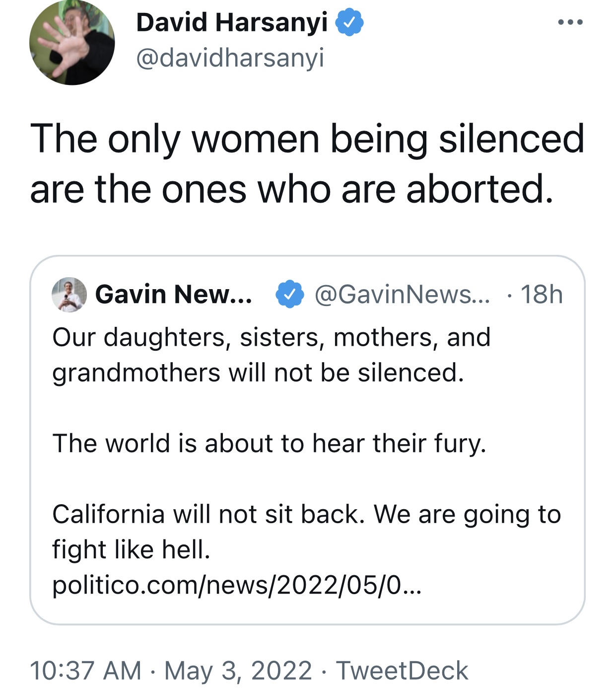Click David Harsanyi's profile avatar
616x693 pixels.
(x=72, y=42)
